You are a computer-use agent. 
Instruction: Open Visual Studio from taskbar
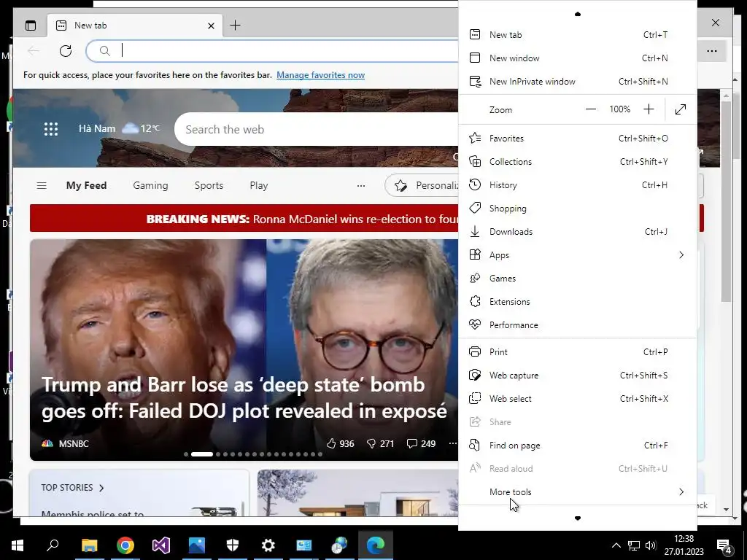[x=161, y=545]
